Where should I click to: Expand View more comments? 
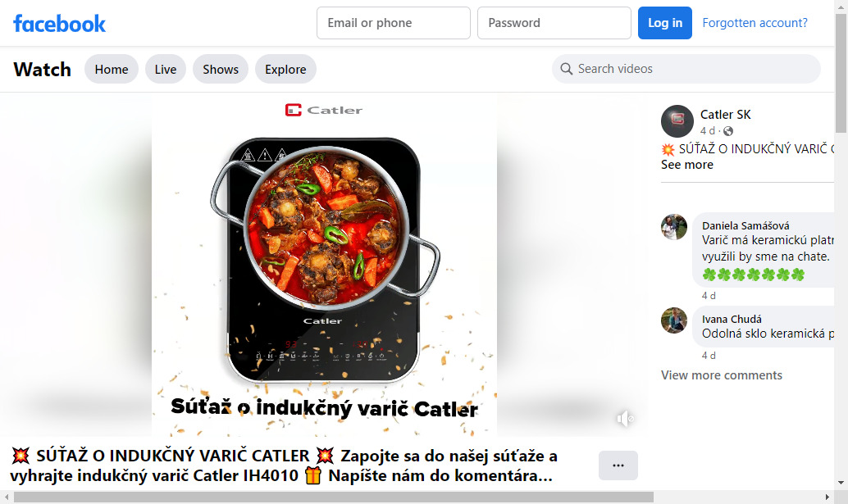click(x=722, y=375)
